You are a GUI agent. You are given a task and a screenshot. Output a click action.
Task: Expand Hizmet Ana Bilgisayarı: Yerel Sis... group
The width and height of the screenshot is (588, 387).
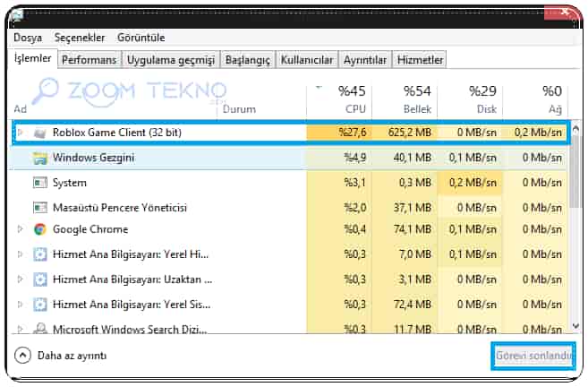21,304
